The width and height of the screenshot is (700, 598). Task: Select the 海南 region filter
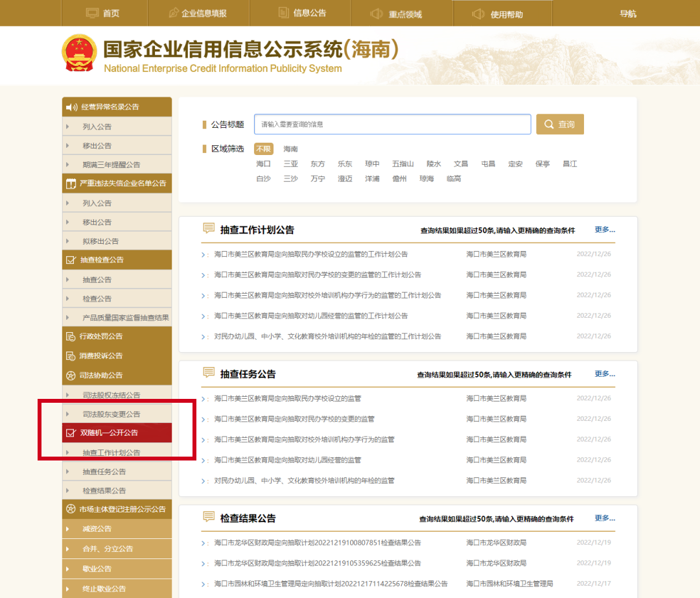pyautogui.click(x=290, y=149)
